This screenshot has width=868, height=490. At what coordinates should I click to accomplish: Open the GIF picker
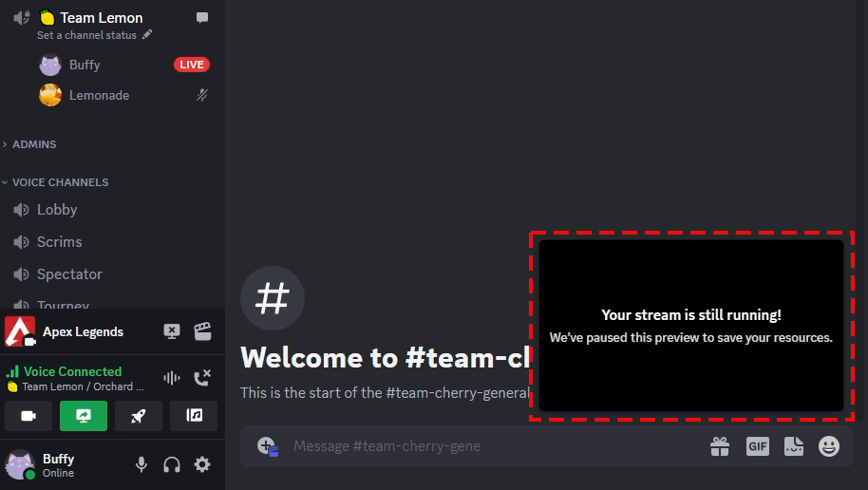pyautogui.click(x=757, y=446)
